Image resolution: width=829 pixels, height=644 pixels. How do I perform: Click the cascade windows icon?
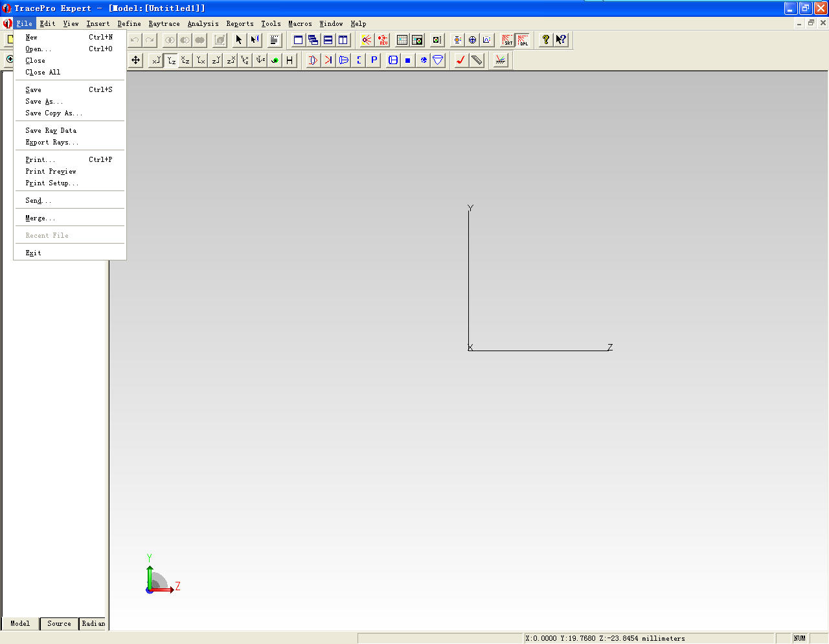point(313,40)
